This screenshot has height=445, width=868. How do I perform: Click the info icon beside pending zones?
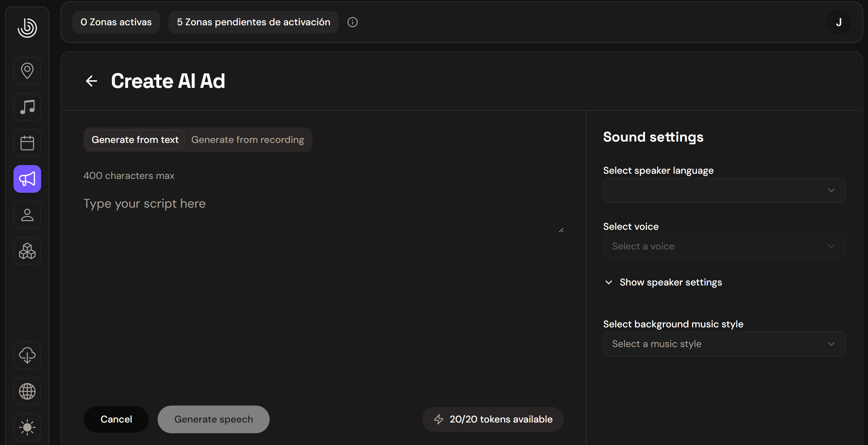point(352,22)
